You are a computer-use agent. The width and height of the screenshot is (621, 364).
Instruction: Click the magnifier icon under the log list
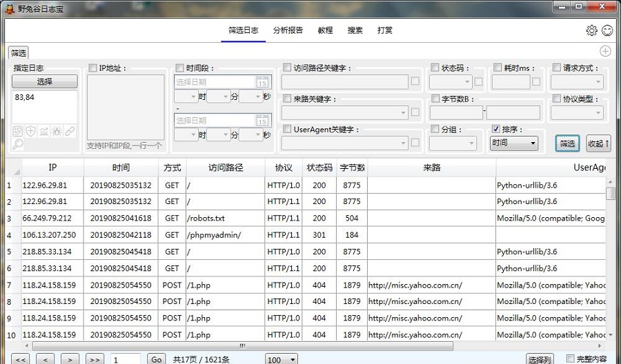(18, 144)
